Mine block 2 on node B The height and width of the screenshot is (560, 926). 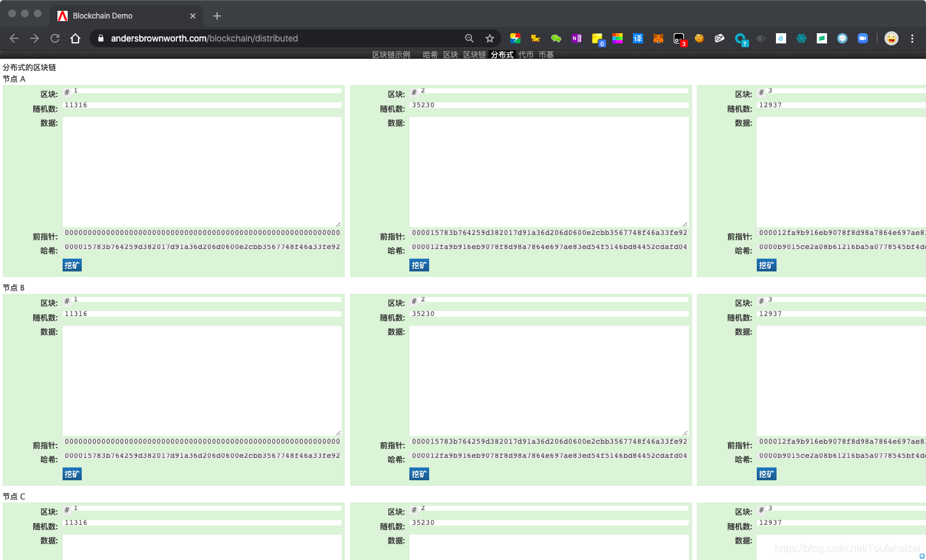coord(419,474)
